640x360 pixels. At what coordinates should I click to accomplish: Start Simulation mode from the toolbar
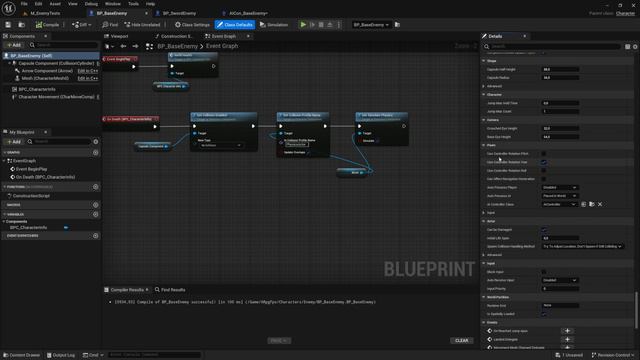[x=274, y=25]
